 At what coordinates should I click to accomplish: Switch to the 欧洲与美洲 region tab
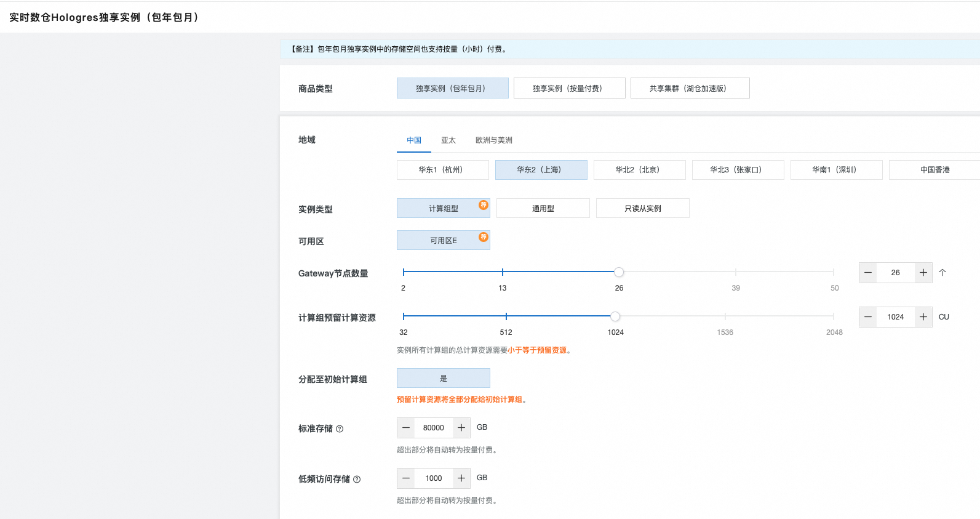point(494,140)
